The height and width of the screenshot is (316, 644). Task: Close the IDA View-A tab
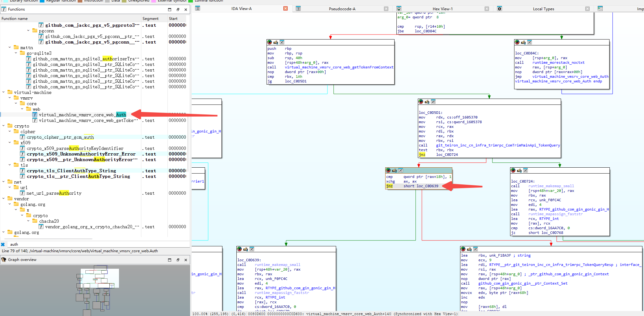285,8
